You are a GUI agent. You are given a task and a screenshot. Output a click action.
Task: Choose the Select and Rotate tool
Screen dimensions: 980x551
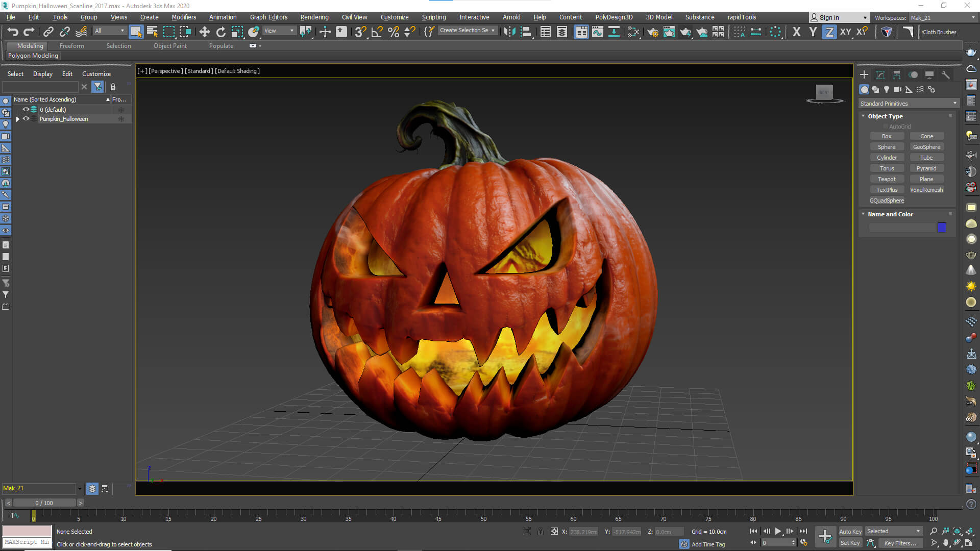click(220, 32)
